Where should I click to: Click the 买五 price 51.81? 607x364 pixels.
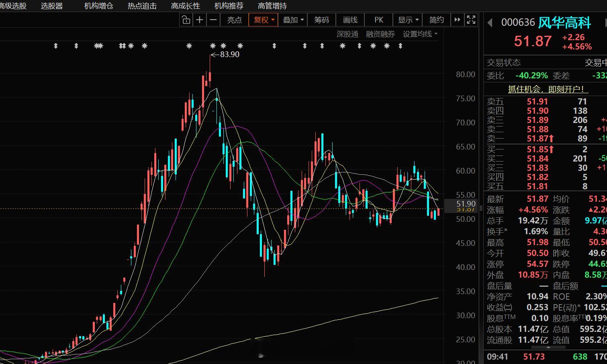(x=538, y=186)
